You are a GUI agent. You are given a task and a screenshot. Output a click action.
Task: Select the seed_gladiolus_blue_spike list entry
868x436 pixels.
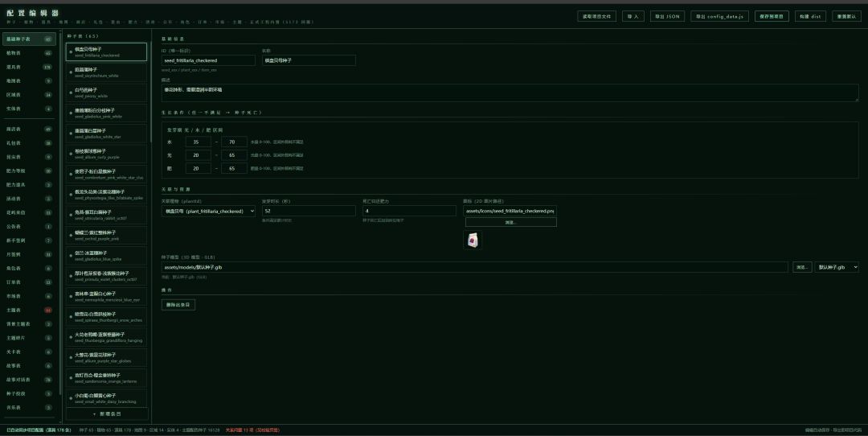106,256
